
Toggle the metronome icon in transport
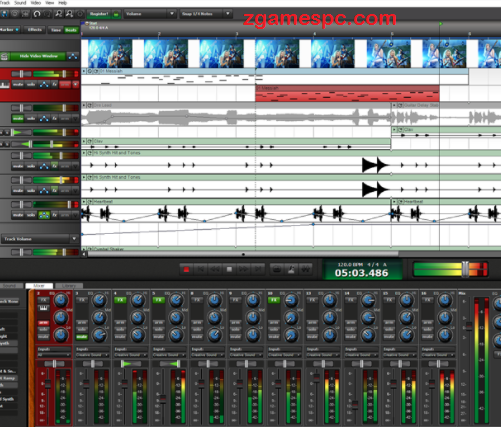click(x=291, y=269)
